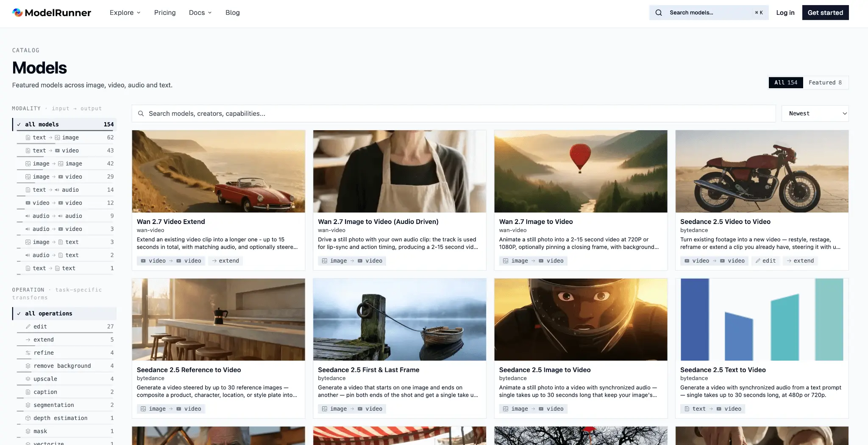
Task: Click the image icon in image → text row
Action: (x=28, y=242)
